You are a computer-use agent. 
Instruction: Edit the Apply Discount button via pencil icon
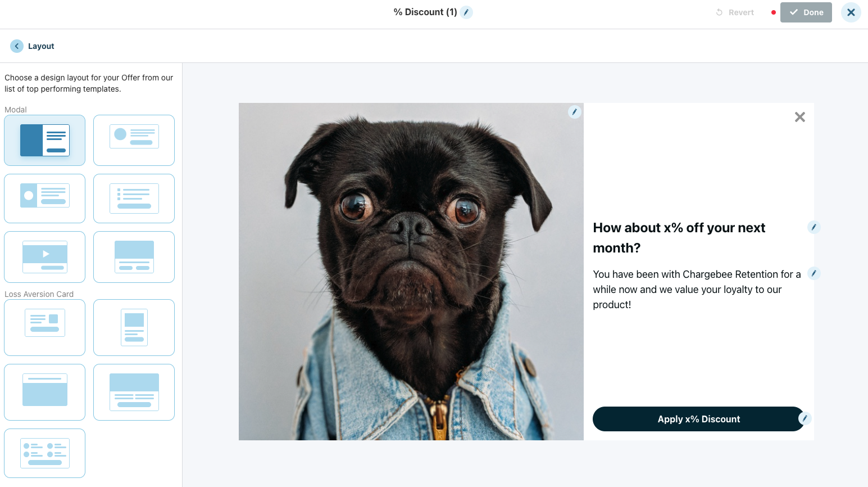click(x=805, y=418)
